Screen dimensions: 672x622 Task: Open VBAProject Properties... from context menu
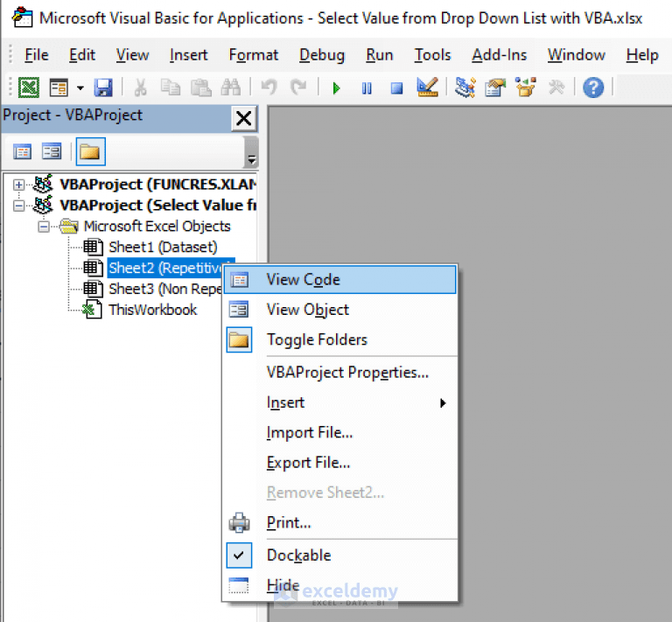pyautogui.click(x=340, y=373)
